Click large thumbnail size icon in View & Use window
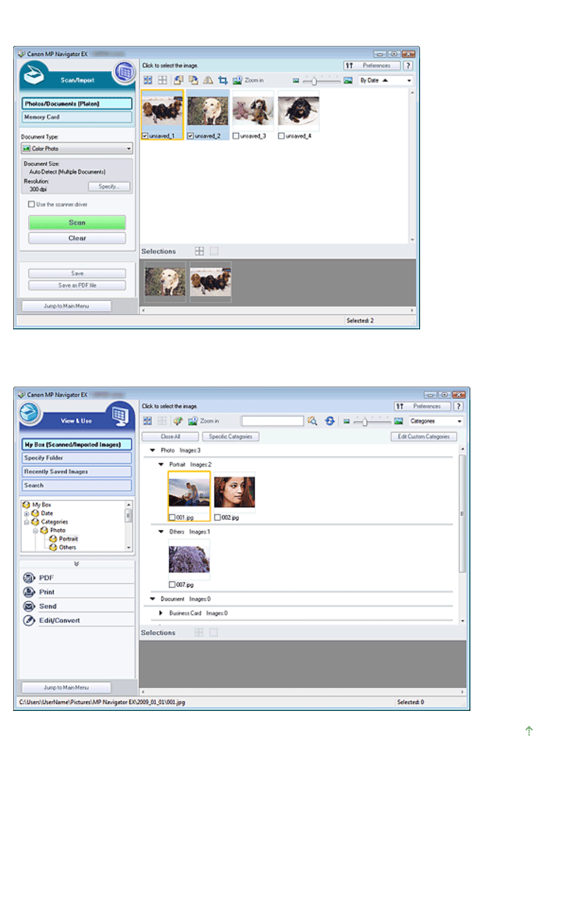 click(x=398, y=421)
